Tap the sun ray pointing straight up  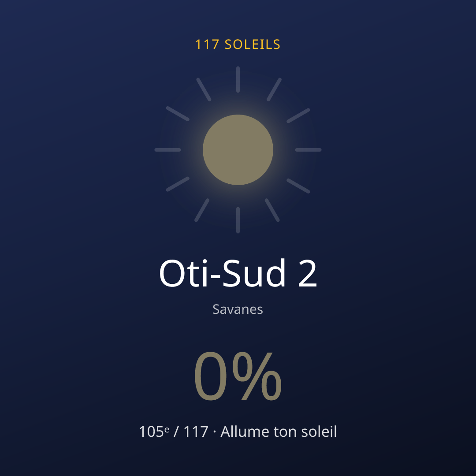[x=238, y=79]
